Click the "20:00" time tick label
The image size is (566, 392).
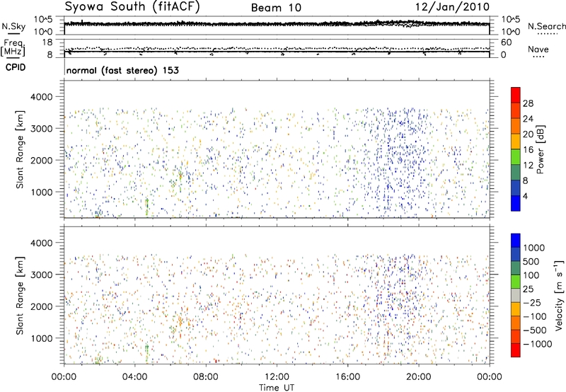pyautogui.click(x=418, y=377)
